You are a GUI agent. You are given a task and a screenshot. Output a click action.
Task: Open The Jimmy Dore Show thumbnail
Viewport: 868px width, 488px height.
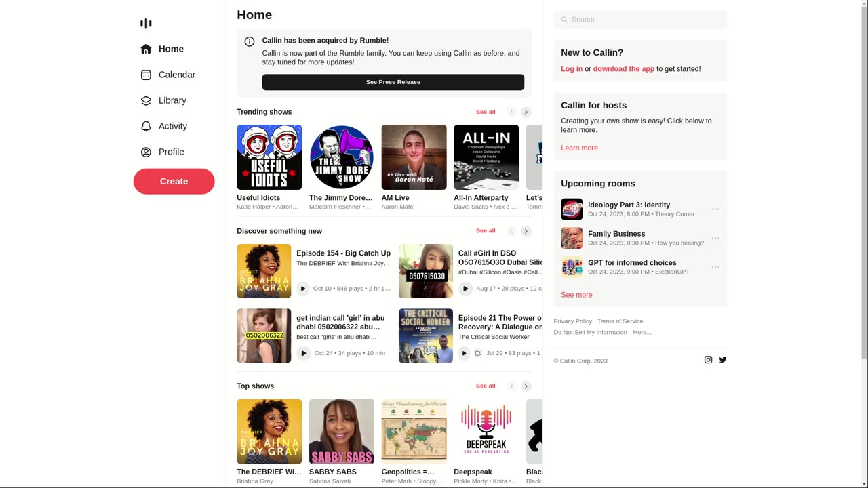pyautogui.click(x=342, y=157)
